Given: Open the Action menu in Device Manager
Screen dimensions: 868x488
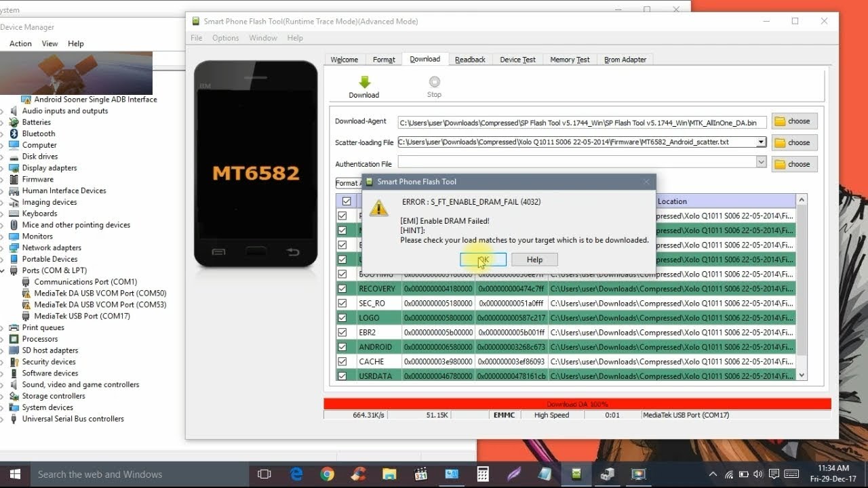Looking at the screenshot, I should click(x=20, y=43).
